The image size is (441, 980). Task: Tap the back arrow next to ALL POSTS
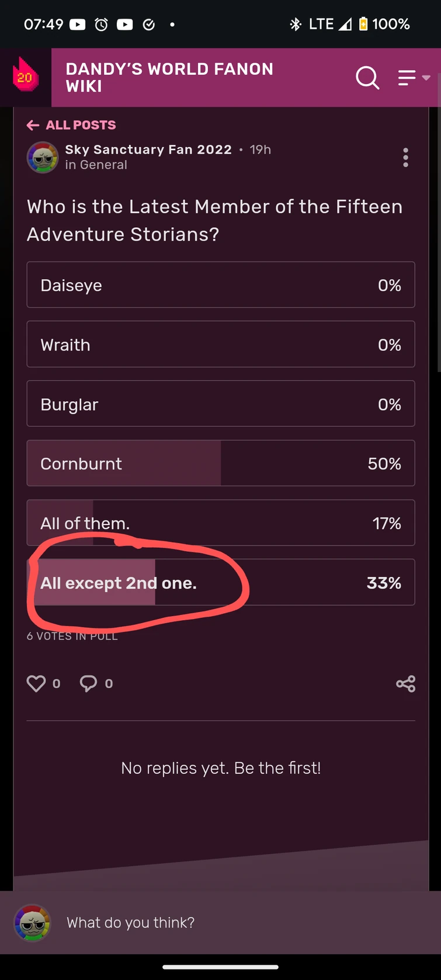(x=33, y=125)
